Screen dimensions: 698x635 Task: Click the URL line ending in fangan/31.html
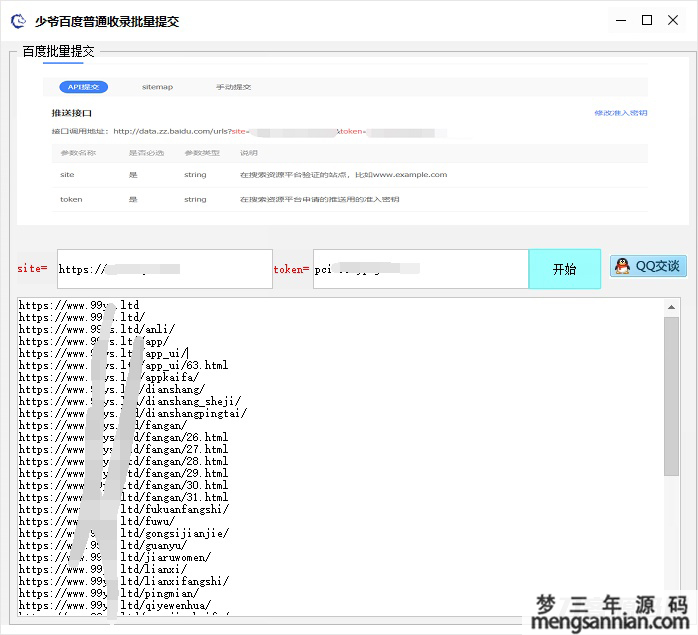click(123, 497)
